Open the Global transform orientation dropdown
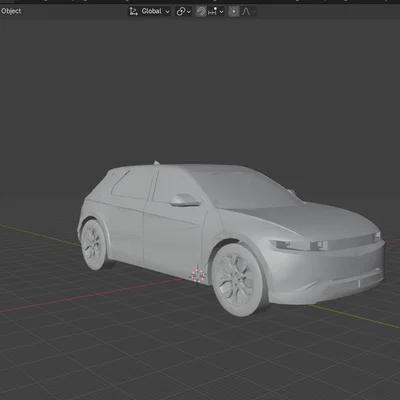This screenshot has height=400, width=400. (150, 11)
